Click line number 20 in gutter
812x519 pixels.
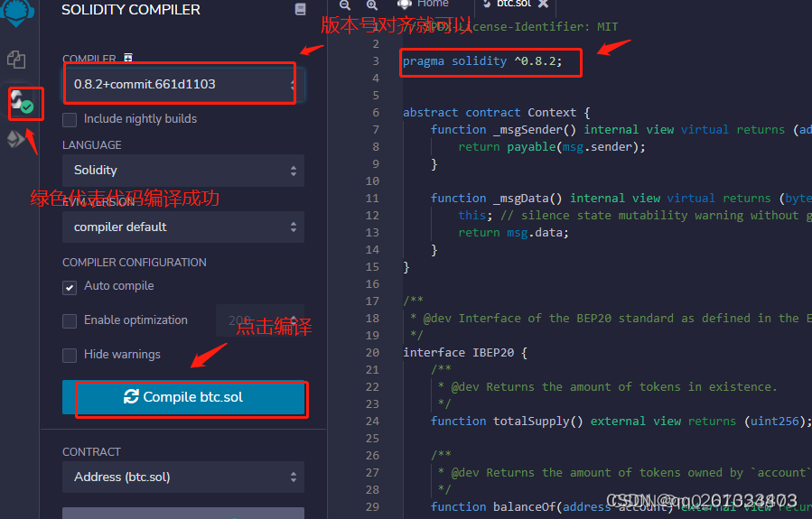coord(372,352)
